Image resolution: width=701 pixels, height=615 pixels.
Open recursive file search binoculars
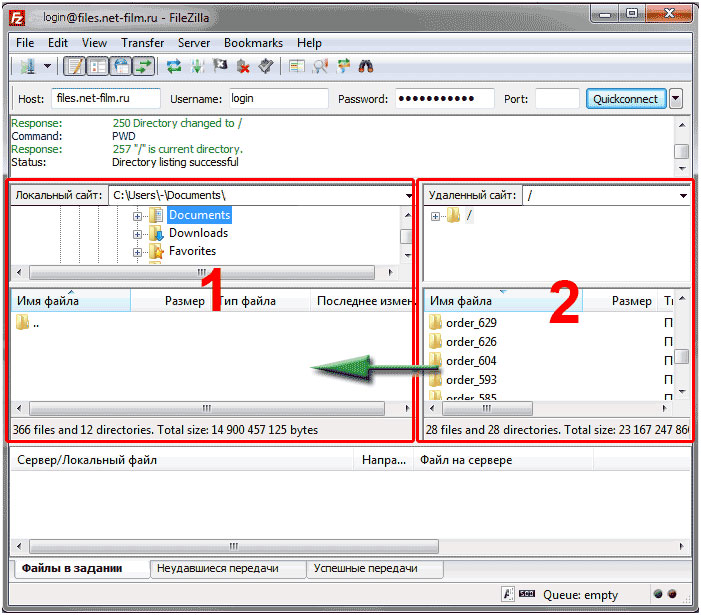(x=366, y=67)
